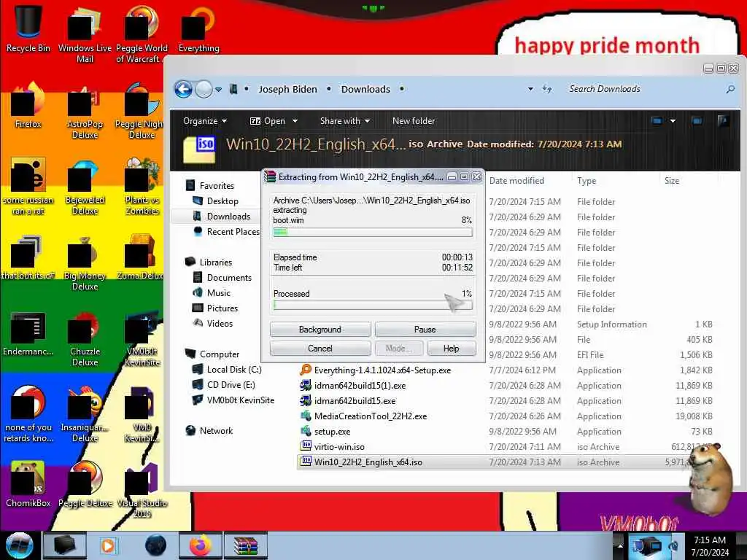Open the view options dropdown arrow
The width and height of the screenshot is (747, 560).
(673, 121)
